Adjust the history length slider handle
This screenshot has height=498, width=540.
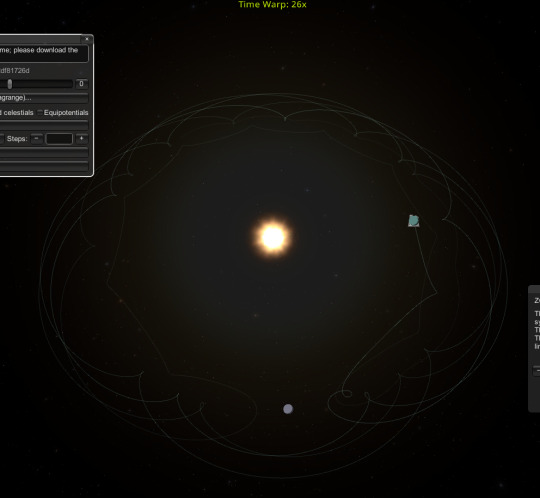pyautogui.click(x=10, y=84)
